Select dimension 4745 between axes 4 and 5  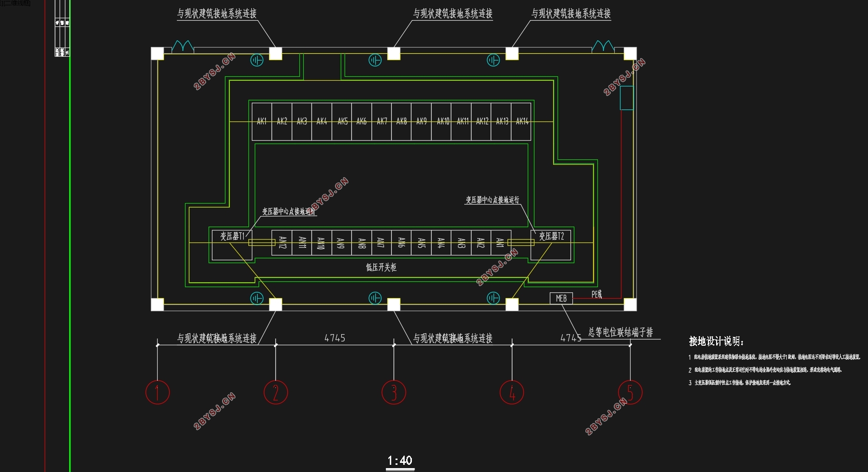pyautogui.click(x=571, y=338)
